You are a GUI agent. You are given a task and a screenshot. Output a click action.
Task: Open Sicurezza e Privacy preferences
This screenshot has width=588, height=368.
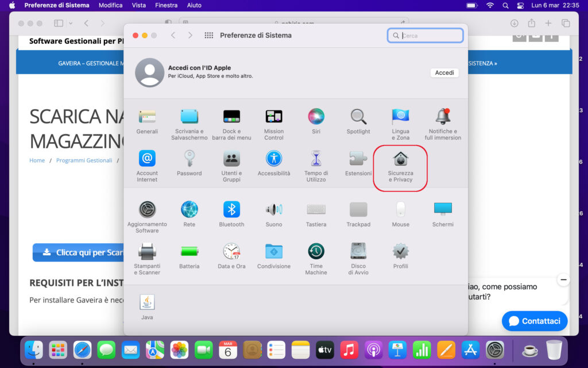(400, 166)
